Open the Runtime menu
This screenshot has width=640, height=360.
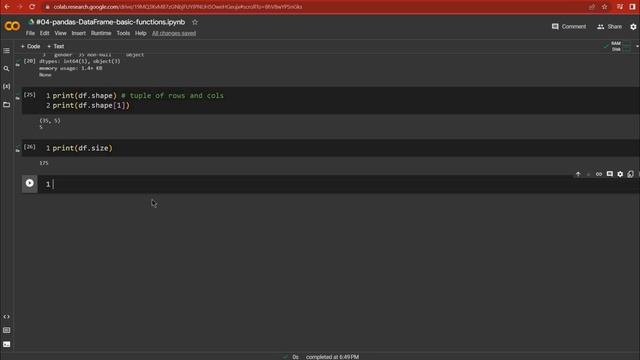pos(101,33)
